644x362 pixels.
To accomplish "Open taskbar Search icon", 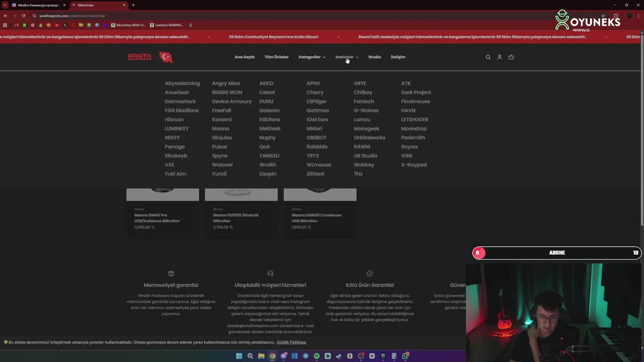I will pyautogui.click(x=250, y=356).
